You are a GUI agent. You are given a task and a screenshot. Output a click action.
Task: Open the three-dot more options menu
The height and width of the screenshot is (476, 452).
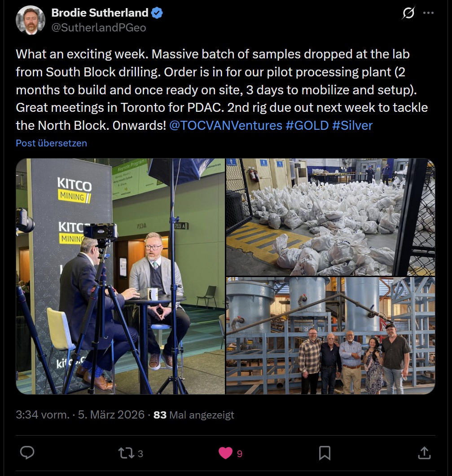[429, 13]
